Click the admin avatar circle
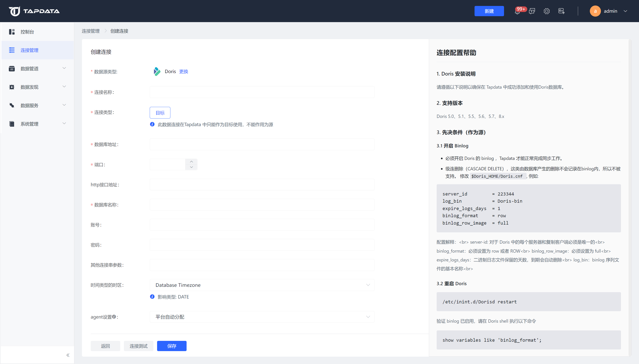Image resolution: width=639 pixels, height=364 pixels. 595,11
